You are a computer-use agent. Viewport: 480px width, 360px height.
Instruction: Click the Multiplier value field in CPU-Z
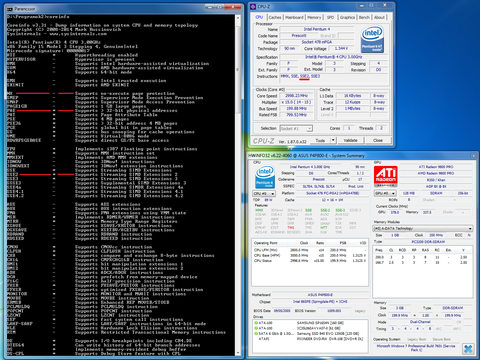296,102
